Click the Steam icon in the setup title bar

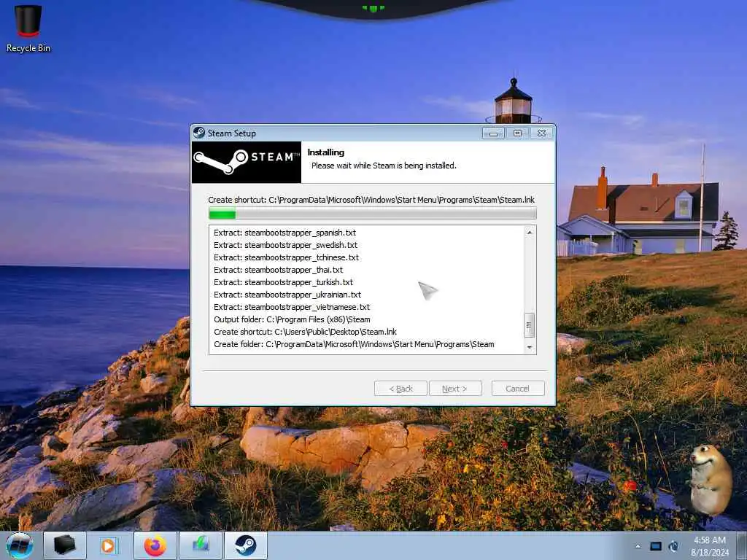pyautogui.click(x=199, y=133)
